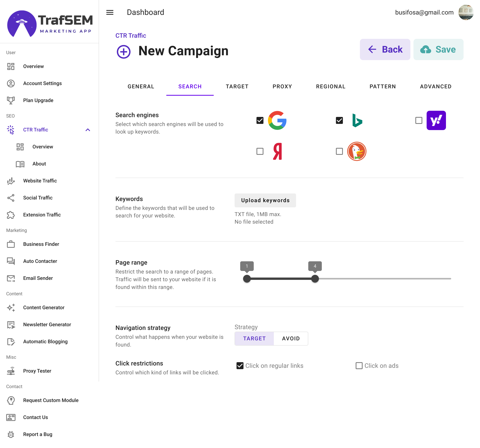480x448 pixels.
Task: Click the Overview dashboard icon under User
Action: point(11,66)
